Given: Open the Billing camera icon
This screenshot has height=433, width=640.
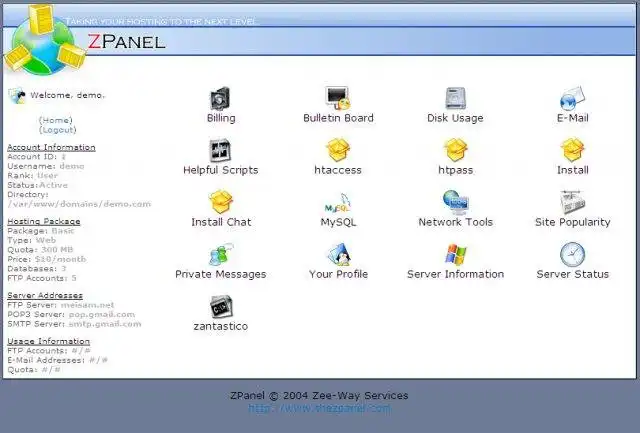Looking at the screenshot, I should point(220,98).
